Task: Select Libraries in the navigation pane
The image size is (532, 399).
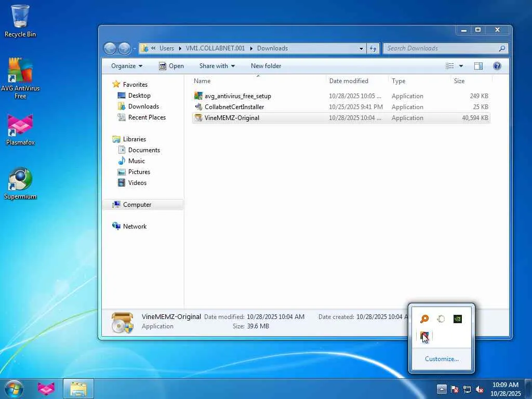Action: 135,139
